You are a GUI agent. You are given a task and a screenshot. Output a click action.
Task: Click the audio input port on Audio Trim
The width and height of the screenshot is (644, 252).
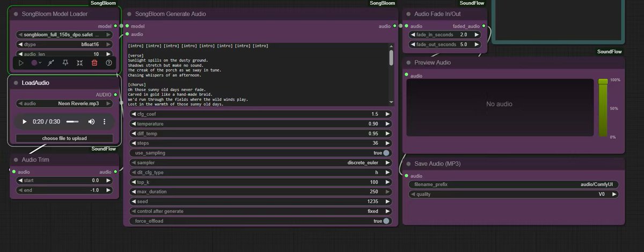[x=14, y=172]
